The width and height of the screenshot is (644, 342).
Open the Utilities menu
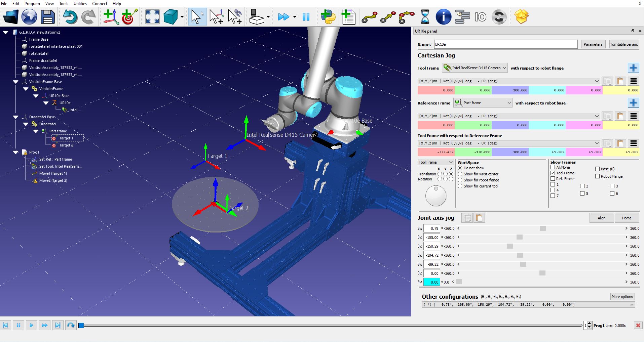tap(80, 3)
